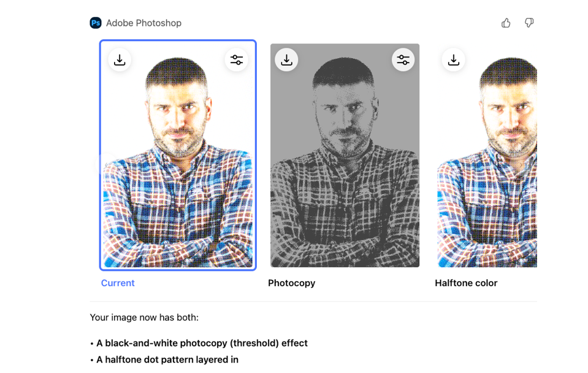Viewport: 588px width, 373px height.
Task: Open adjustment settings on the Photocopy image
Action: [x=403, y=60]
